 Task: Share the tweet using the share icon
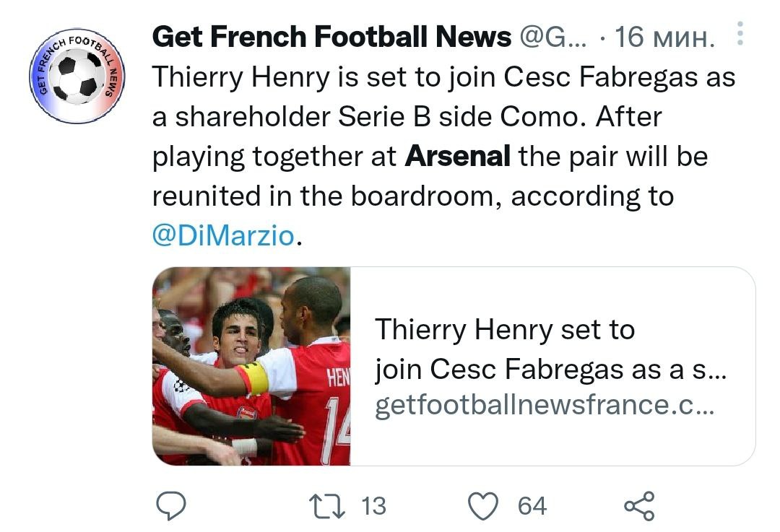pyautogui.click(x=638, y=505)
